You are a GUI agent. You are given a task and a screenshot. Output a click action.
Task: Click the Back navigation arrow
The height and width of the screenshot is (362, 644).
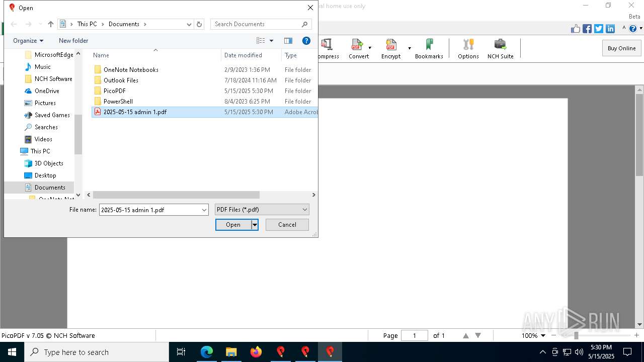(14, 24)
